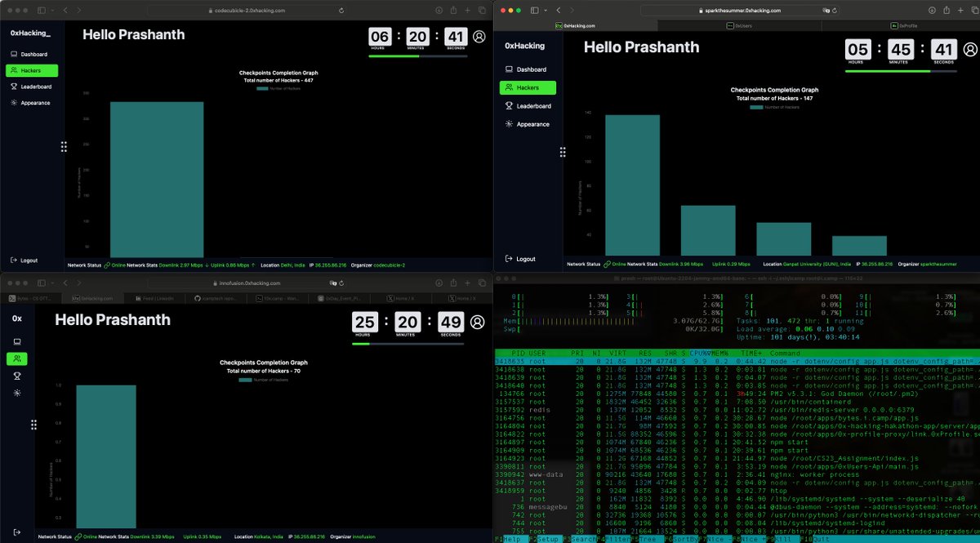Open sidebar dropdown arrow in codecubicle-2 window

51,10
